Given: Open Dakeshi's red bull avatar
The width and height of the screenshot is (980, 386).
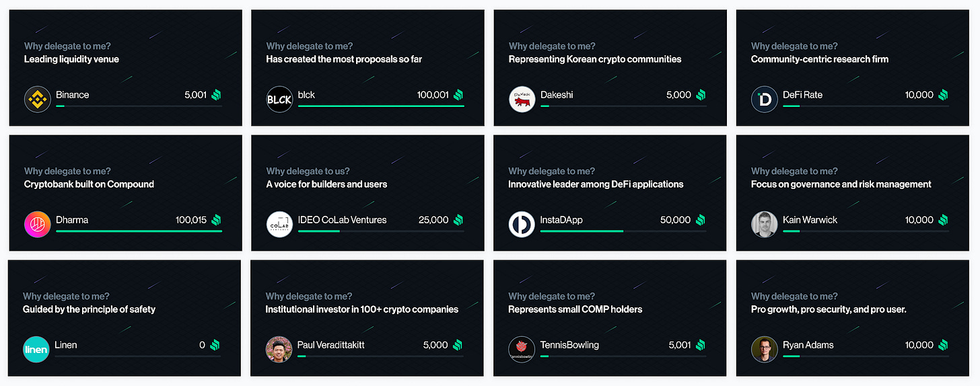Looking at the screenshot, I should coord(522,100).
